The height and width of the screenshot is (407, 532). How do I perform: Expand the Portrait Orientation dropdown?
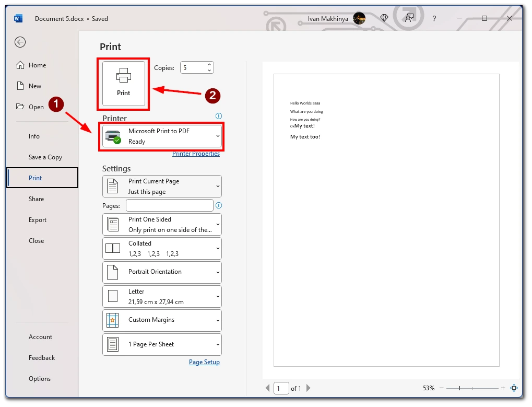coord(162,272)
